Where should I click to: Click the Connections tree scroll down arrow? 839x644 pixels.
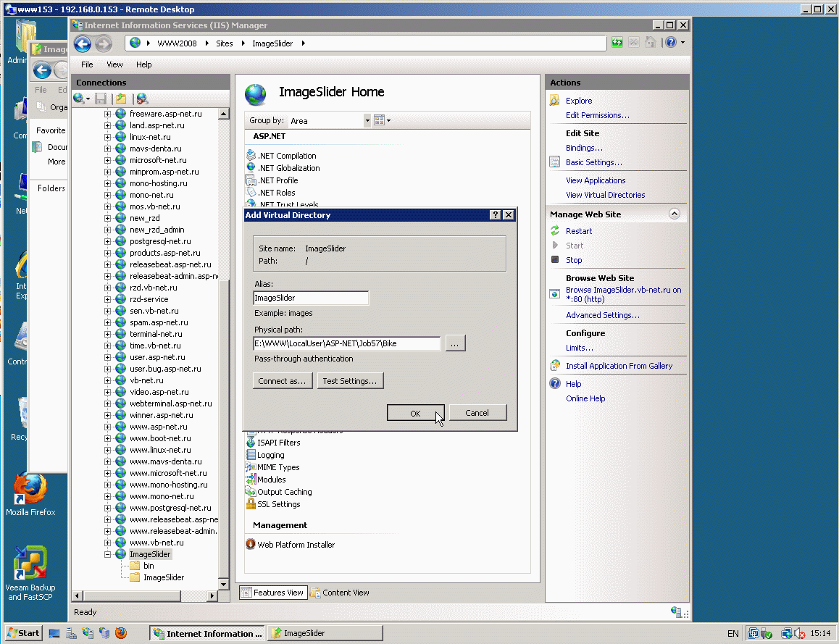point(224,584)
